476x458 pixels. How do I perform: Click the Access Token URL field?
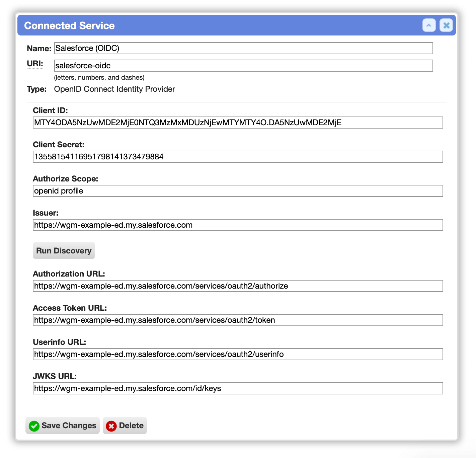238,320
